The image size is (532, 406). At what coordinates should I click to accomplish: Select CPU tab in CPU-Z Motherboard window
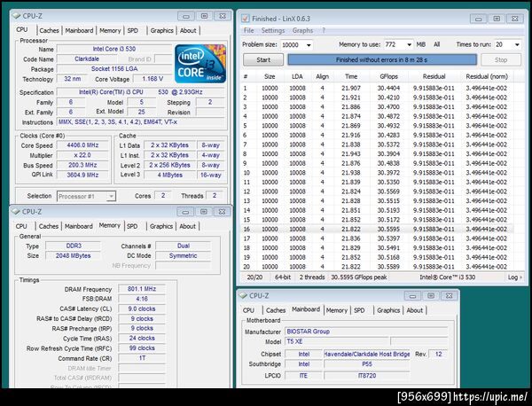[248, 310]
